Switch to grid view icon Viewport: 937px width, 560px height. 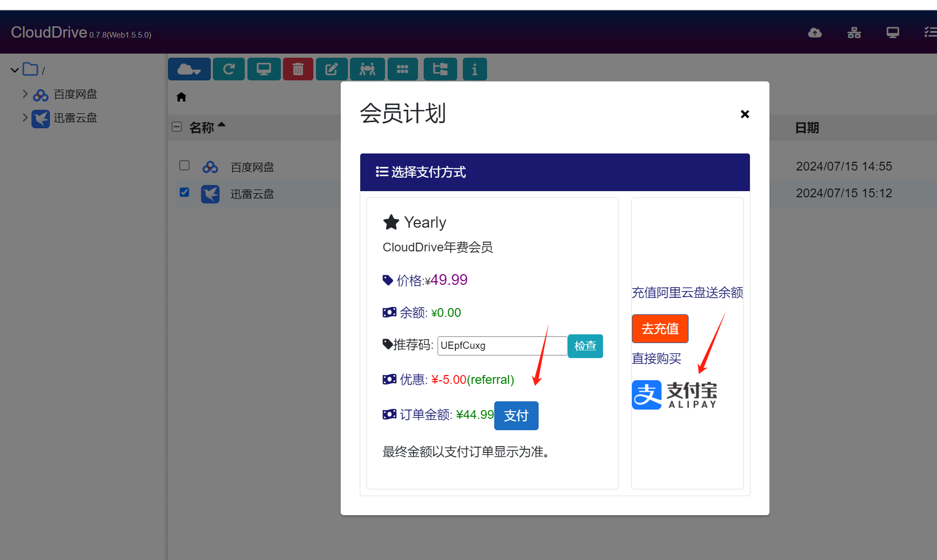click(x=403, y=69)
